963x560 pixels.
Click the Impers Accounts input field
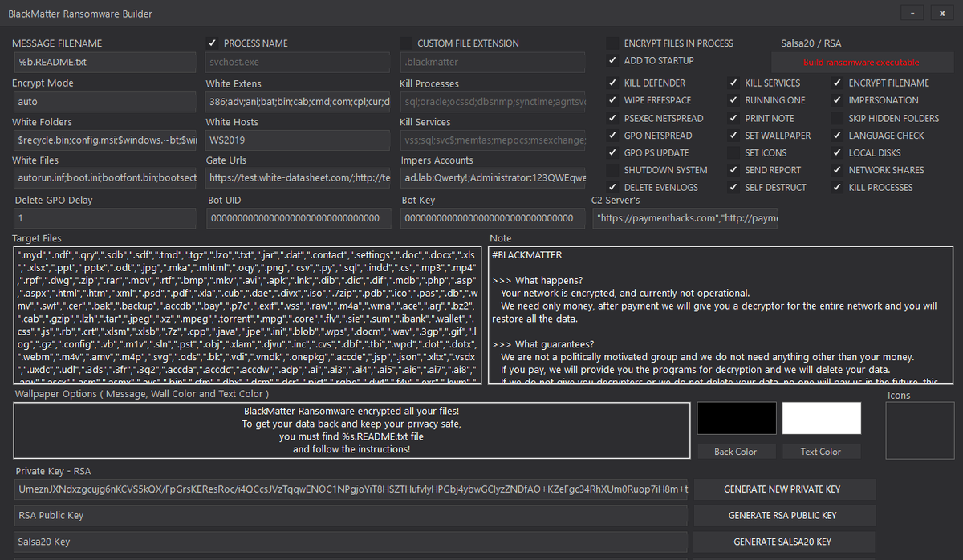coord(494,178)
